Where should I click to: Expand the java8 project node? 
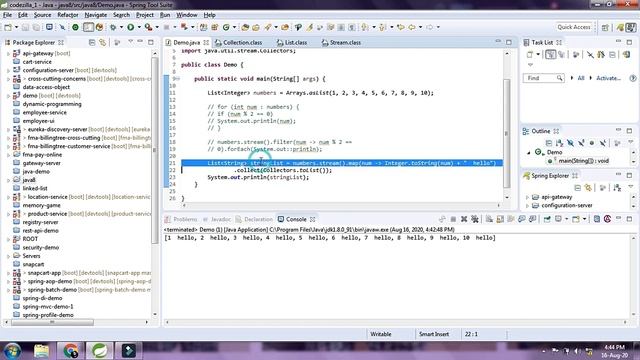8,180
